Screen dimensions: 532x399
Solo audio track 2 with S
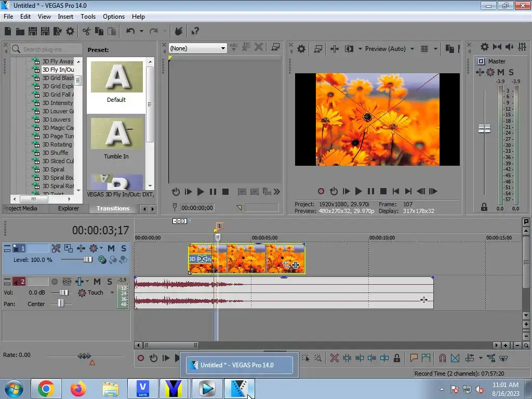(x=110, y=282)
